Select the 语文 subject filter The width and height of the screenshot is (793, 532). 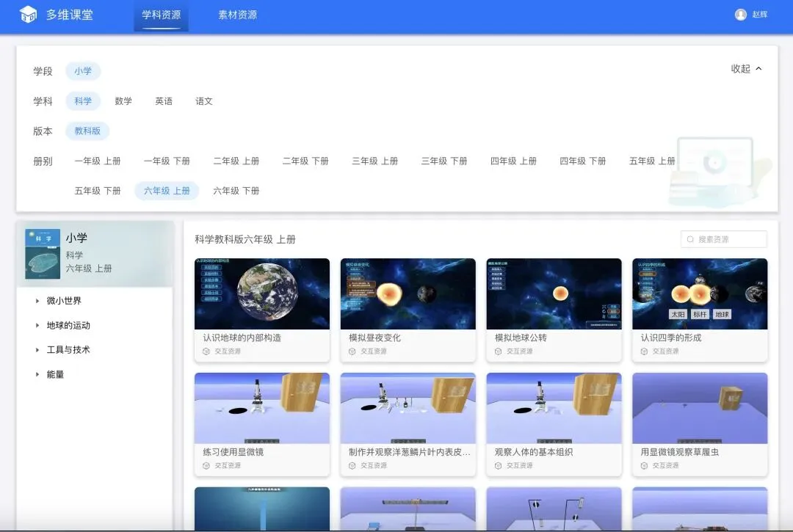point(204,101)
